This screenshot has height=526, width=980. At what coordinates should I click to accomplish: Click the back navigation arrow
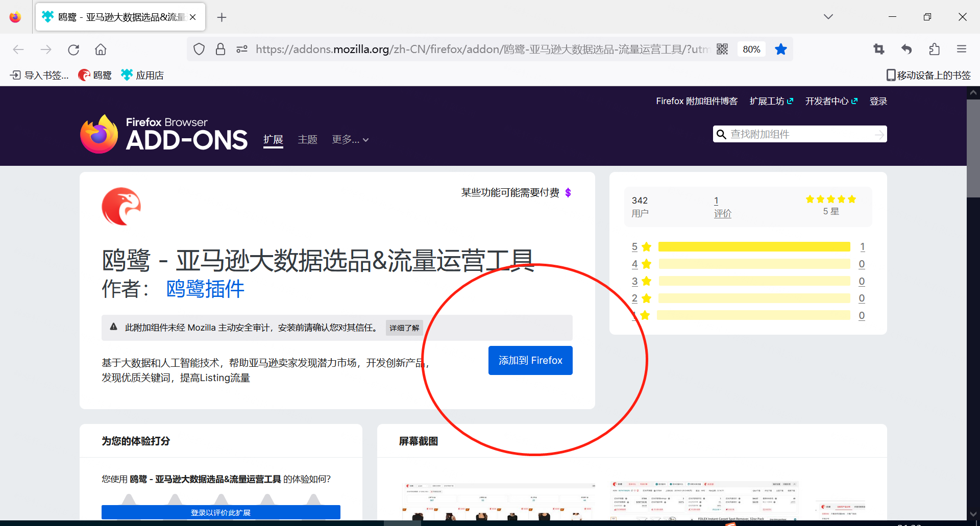coord(18,49)
